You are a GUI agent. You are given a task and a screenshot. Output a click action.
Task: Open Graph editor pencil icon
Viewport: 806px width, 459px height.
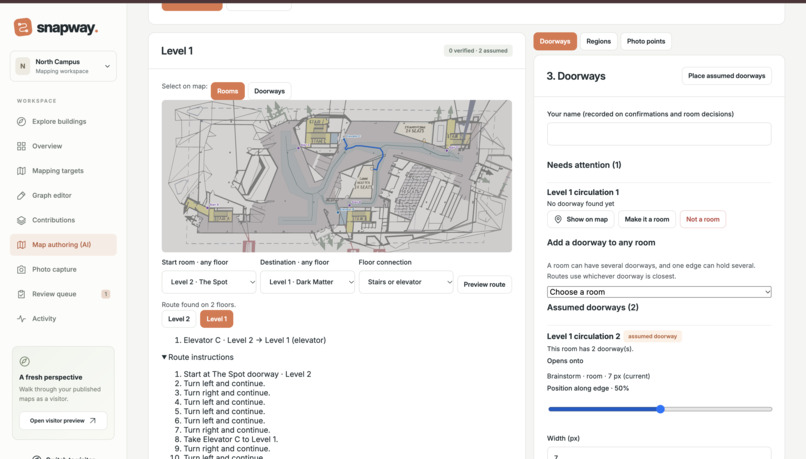tap(21, 195)
